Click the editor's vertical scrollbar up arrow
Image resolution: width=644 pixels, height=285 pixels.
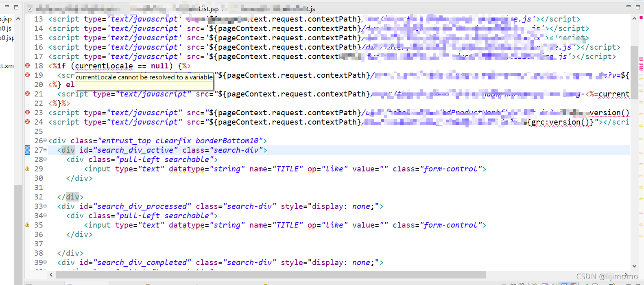(x=634, y=19)
